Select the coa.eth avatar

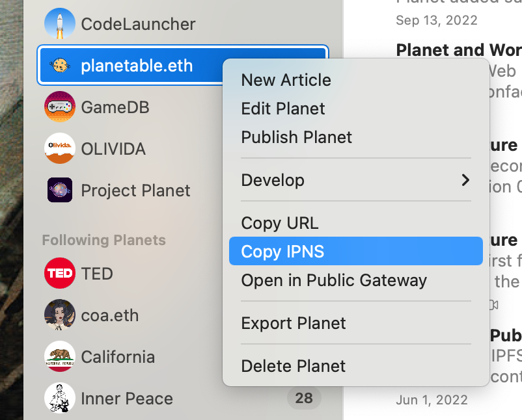pyautogui.click(x=60, y=315)
